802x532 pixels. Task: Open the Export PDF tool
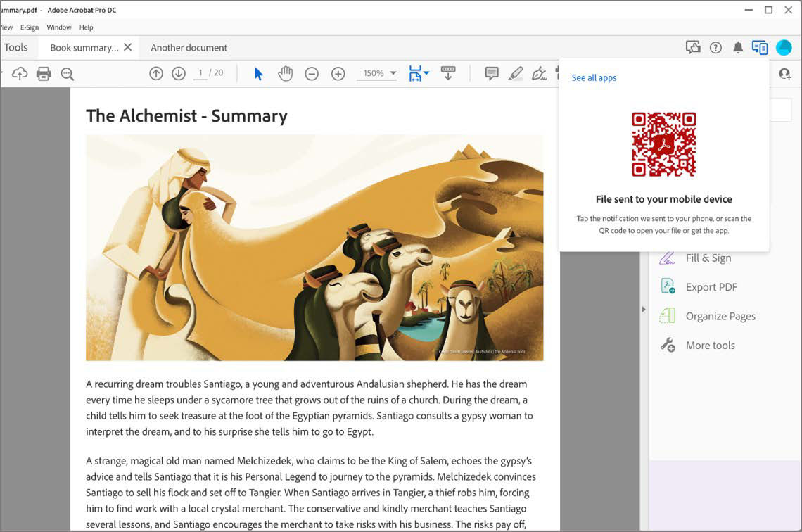click(x=711, y=287)
